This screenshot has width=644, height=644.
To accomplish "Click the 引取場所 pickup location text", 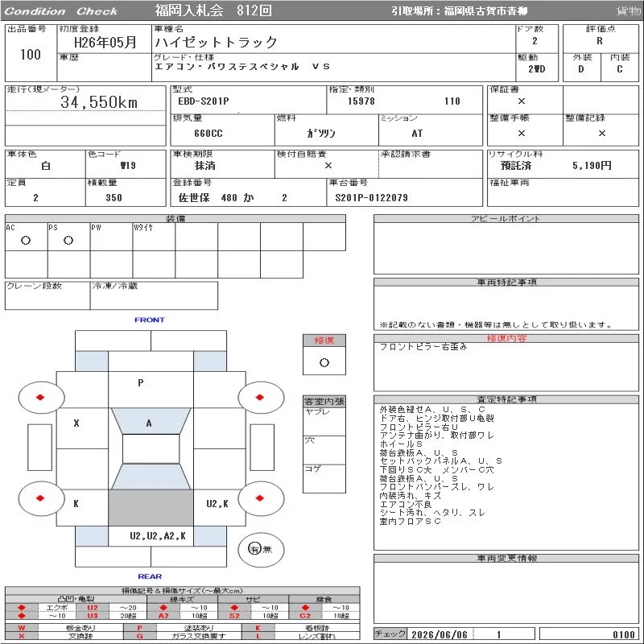I will click(x=459, y=11).
